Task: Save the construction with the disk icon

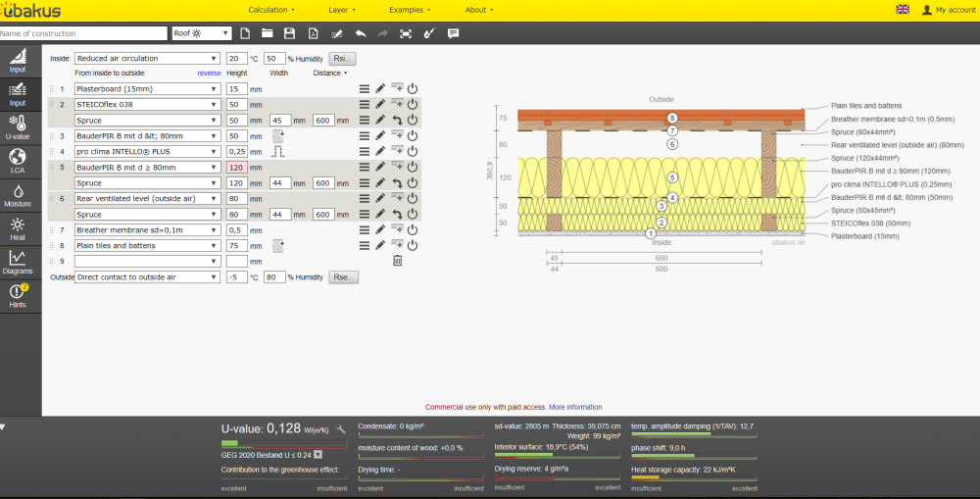Action: [289, 33]
